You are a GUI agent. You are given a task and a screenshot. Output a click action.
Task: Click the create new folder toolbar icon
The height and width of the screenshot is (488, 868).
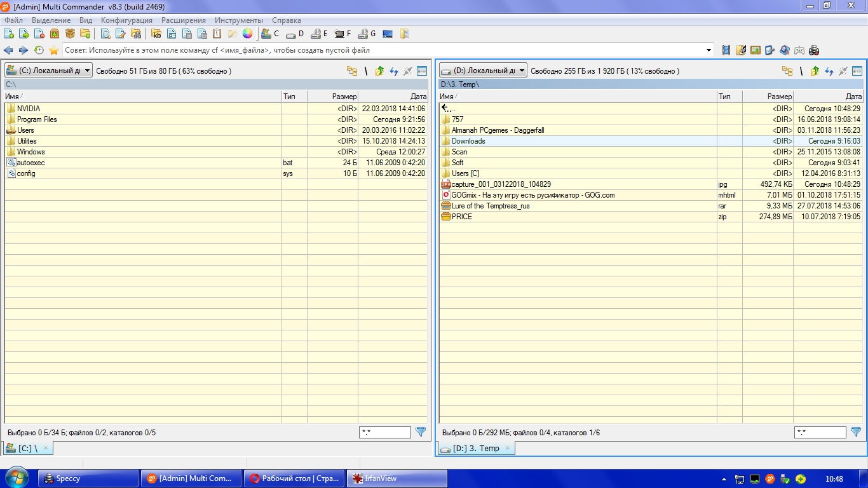tap(85, 34)
